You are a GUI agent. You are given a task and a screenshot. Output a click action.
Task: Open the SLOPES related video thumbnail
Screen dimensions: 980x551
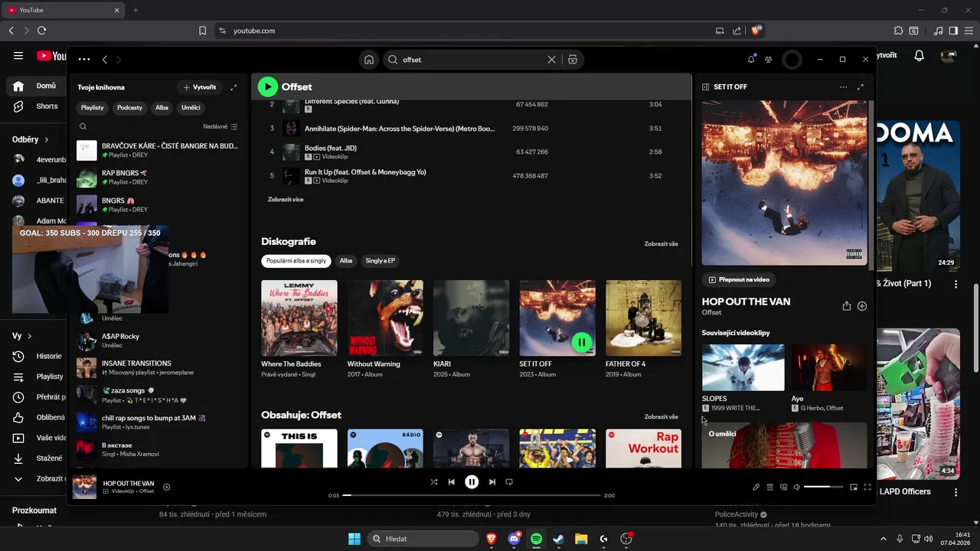pos(743,367)
